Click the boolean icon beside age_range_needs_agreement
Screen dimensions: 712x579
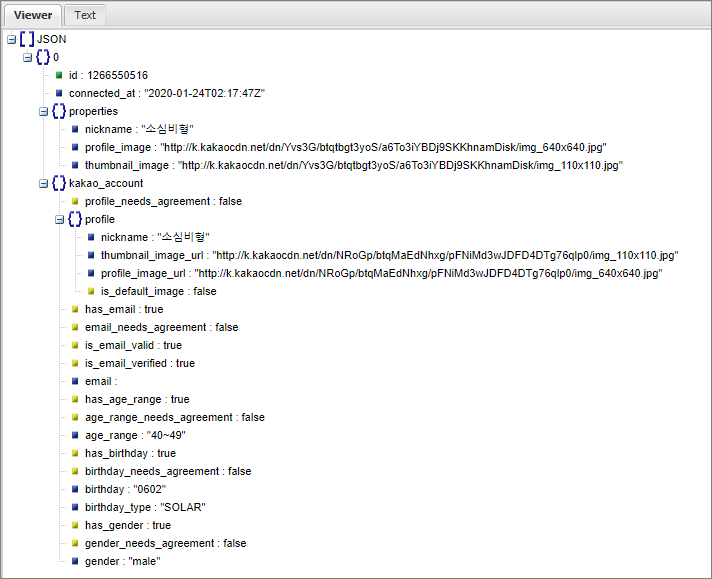pos(75,417)
